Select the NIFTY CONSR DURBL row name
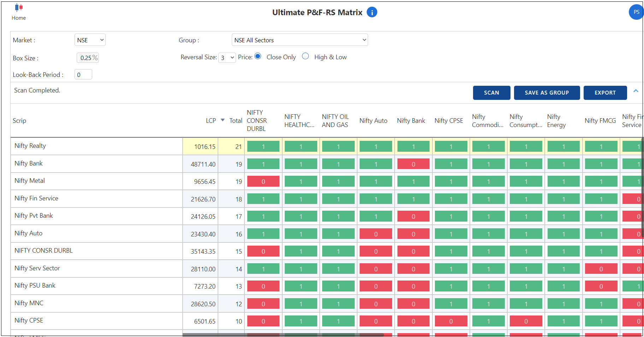 [43, 251]
